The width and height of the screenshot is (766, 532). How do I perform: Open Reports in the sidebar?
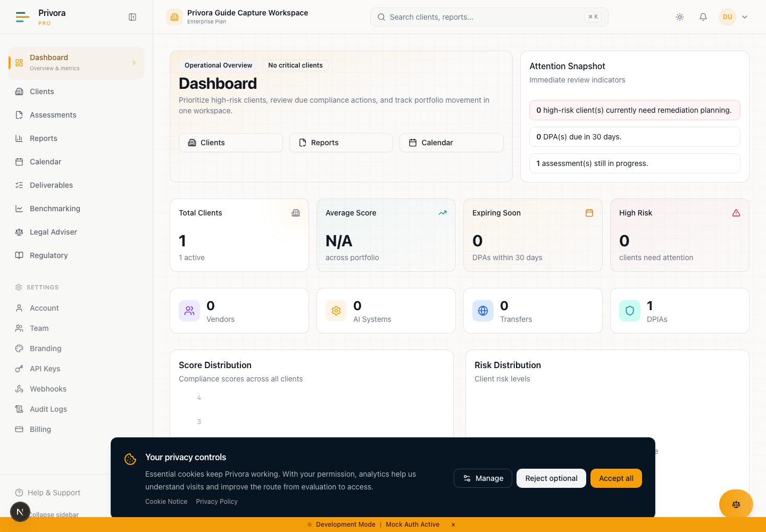click(x=77, y=138)
